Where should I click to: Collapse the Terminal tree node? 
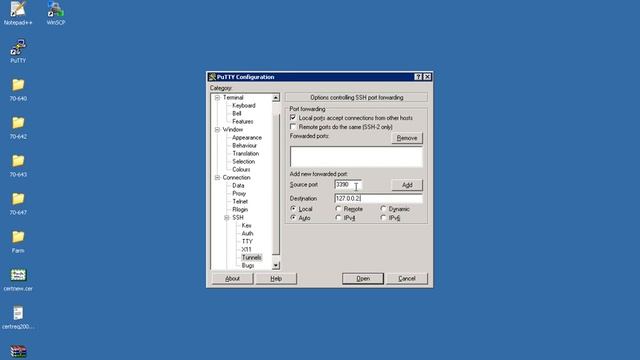tap(217, 98)
